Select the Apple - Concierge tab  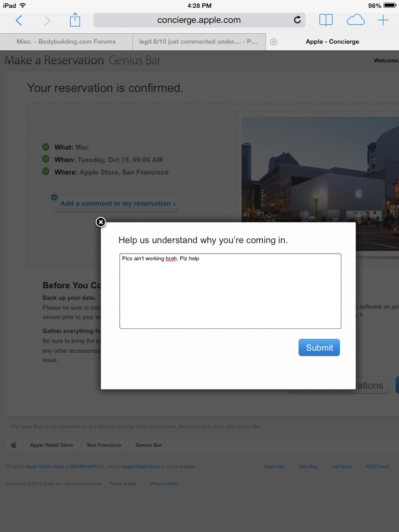(x=332, y=42)
